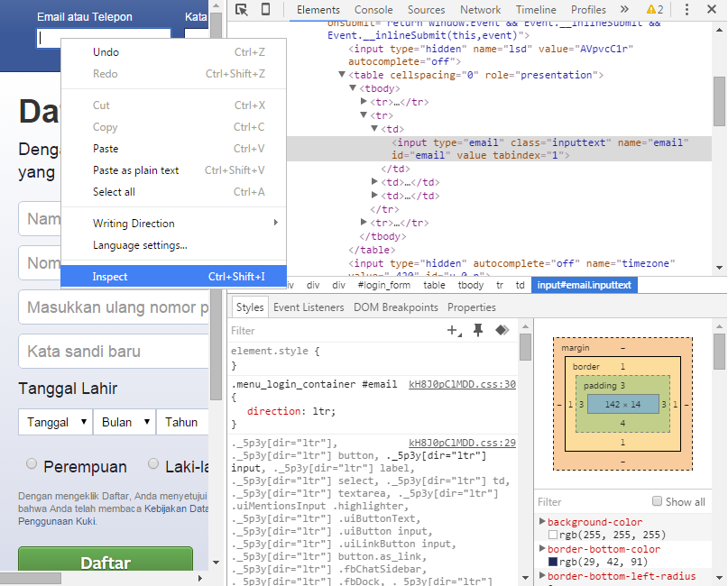
Task: Toggle element state pin icon
Action: coord(478,331)
